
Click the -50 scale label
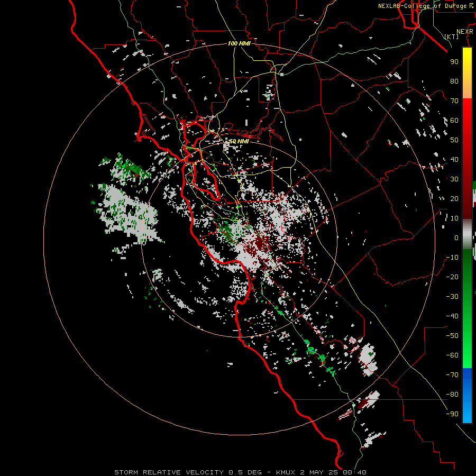tap(452, 336)
